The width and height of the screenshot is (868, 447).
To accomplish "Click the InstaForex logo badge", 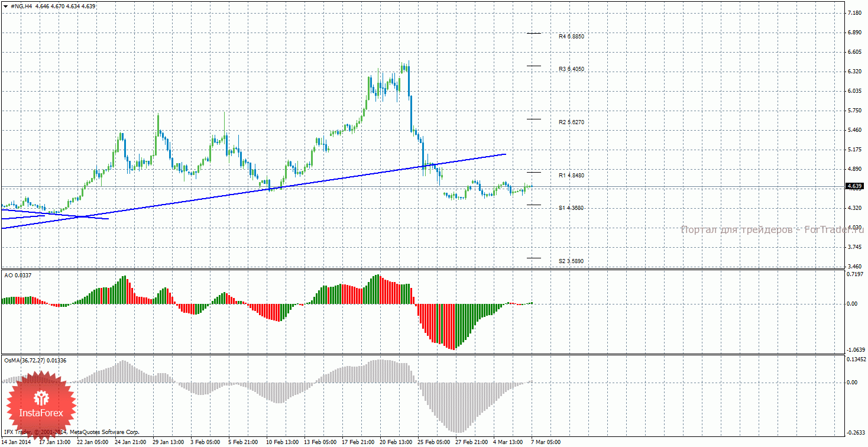I will coord(41,406).
